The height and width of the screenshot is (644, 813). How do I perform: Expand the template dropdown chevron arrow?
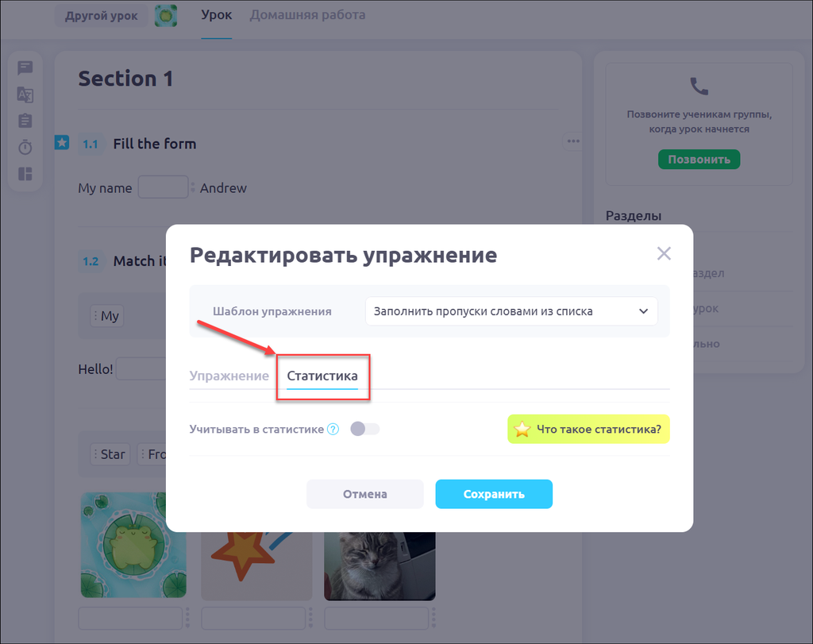[x=643, y=311]
